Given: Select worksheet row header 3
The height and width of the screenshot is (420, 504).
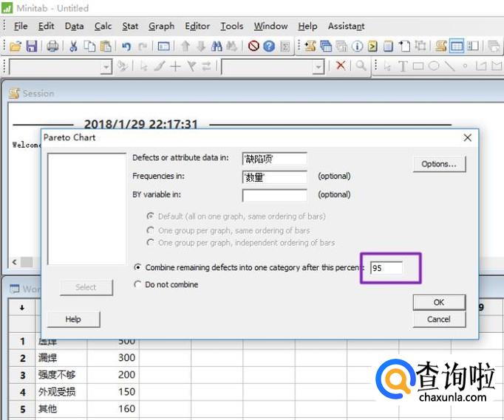Looking at the screenshot, I should pos(22,375).
